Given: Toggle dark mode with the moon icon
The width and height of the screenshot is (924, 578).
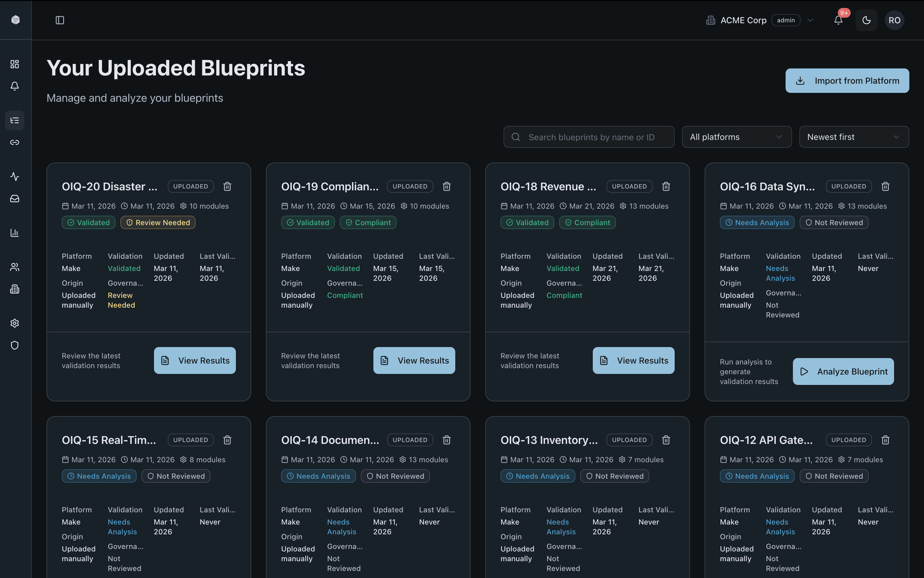Looking at the screenshot, I should (866, 20).
